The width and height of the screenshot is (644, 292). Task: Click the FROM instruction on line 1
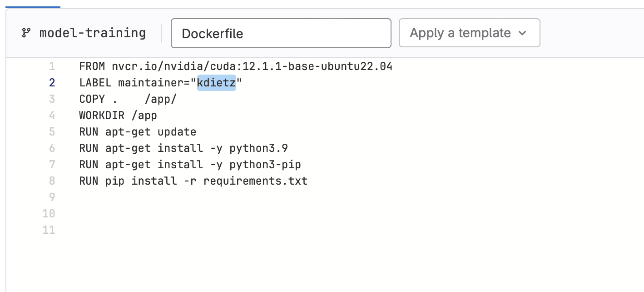92,66
